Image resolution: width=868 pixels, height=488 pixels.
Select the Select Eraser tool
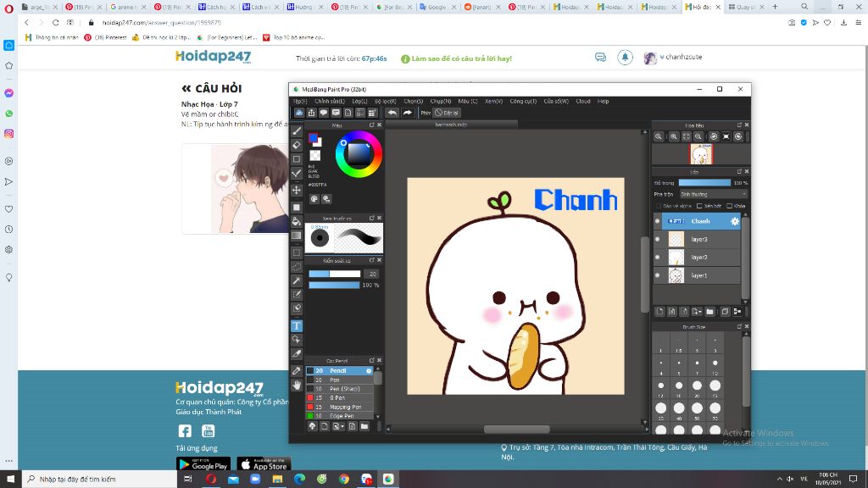297,308
